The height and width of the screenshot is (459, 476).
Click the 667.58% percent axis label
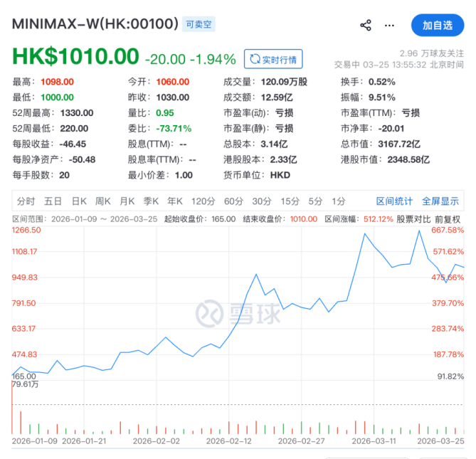pyautogui.click(x=448, y=230)
